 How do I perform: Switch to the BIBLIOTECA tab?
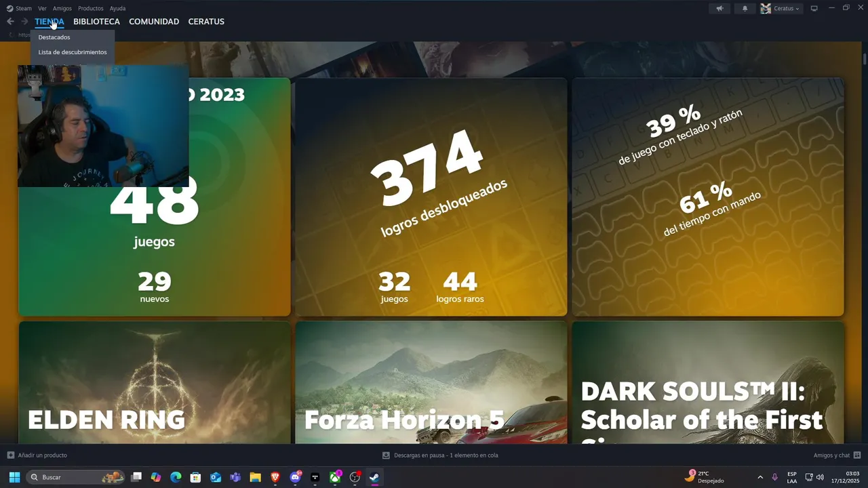tap(96, 22)
